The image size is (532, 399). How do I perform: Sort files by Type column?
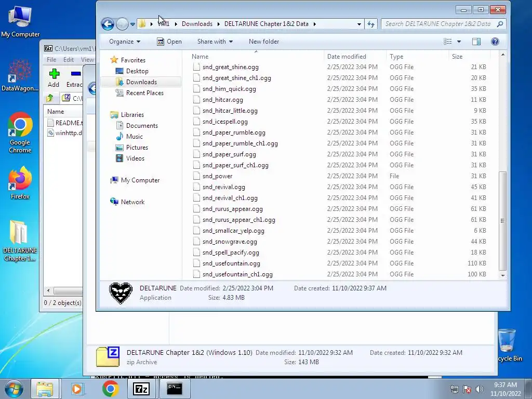[x=417, y=56]
